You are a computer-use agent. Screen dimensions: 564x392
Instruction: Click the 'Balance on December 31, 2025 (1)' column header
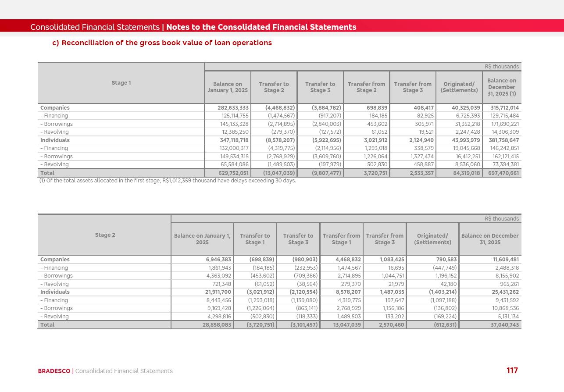501,87
